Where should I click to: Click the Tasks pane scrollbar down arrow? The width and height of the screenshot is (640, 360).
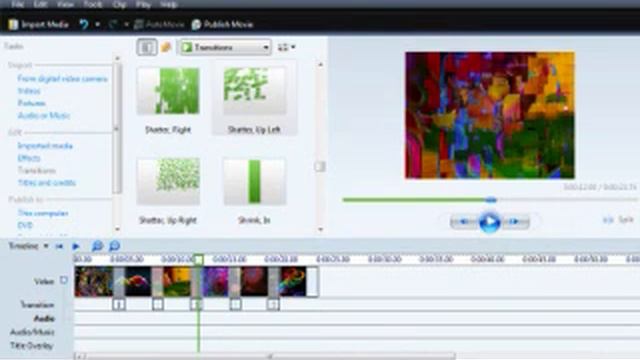pyautogui.click(x=117, y=229)
